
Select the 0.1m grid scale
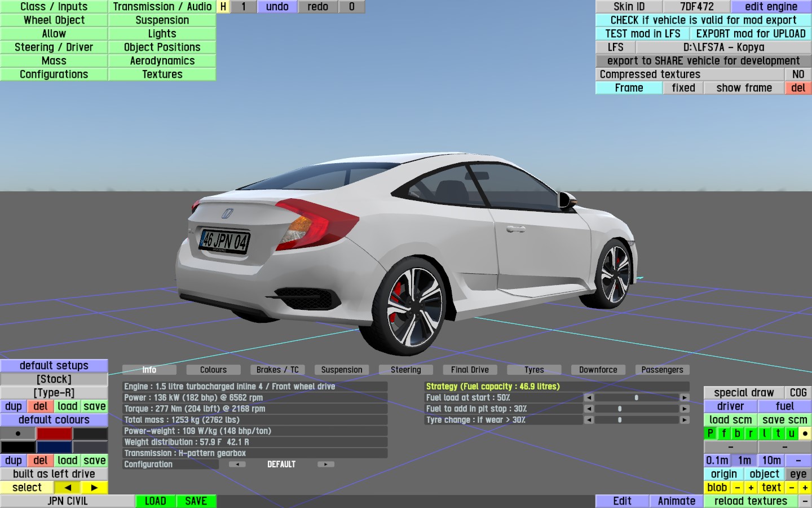717,461
